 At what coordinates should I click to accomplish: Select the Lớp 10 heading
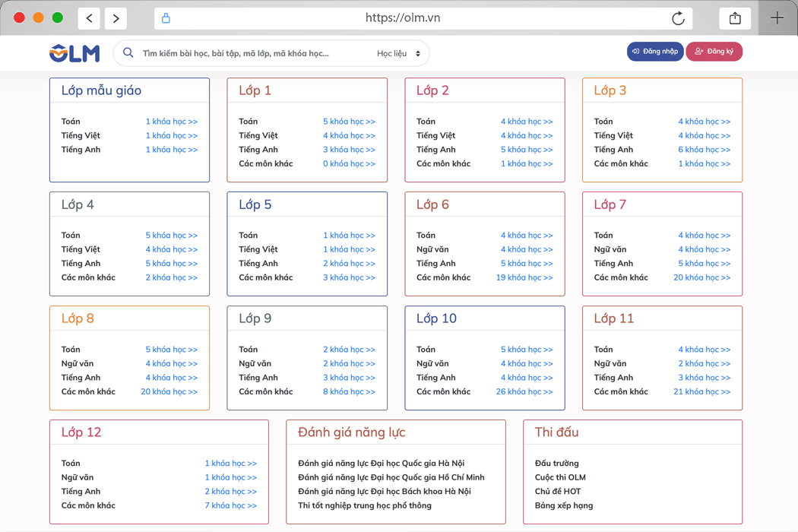click(x=436, y=318)
